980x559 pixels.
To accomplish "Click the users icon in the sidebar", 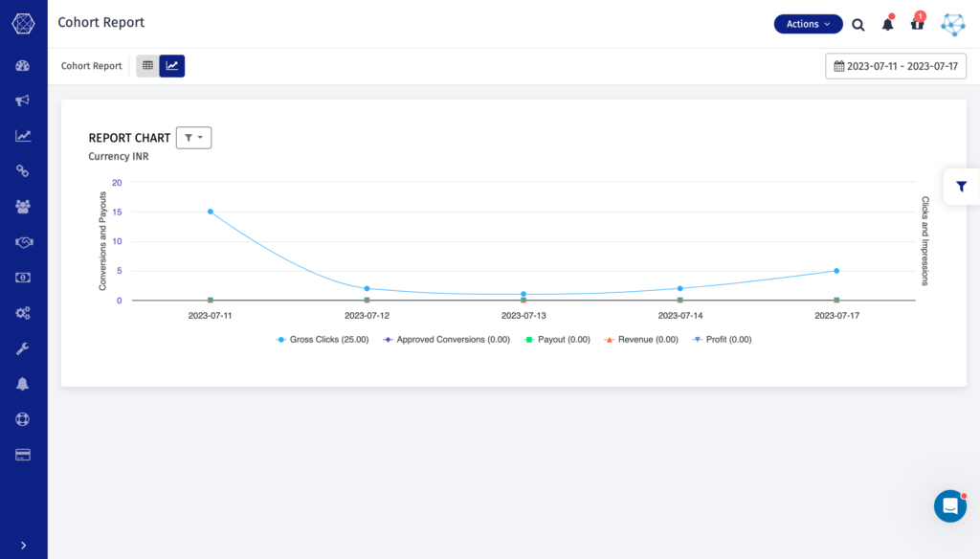I will point(22,206).
